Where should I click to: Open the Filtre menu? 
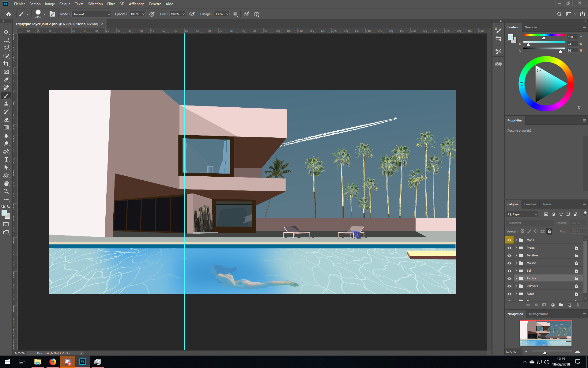tap(111, 4)
